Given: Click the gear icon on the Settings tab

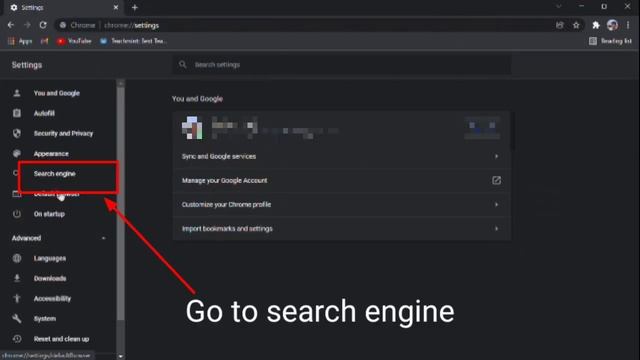Looking at the screenshot, I should tap(14, 7).
